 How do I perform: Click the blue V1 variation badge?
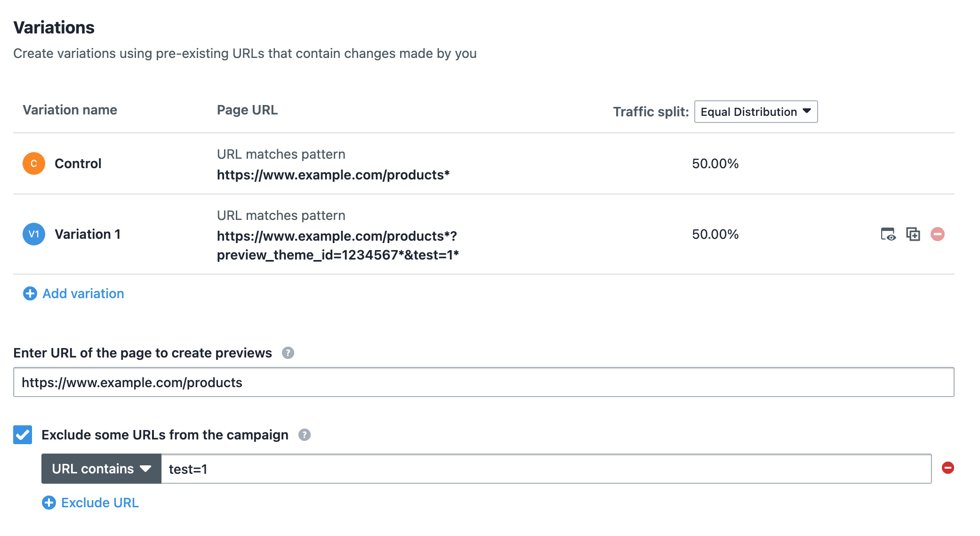pos(34,234)
